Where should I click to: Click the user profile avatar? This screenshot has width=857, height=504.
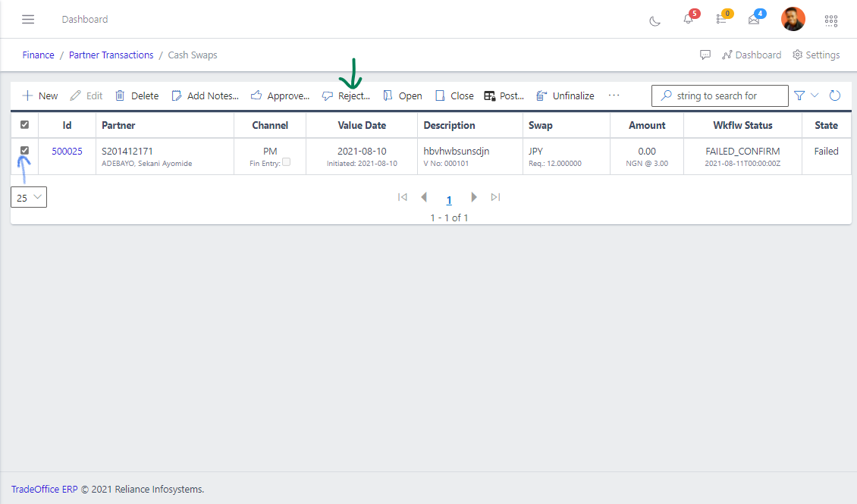point(793,19)
